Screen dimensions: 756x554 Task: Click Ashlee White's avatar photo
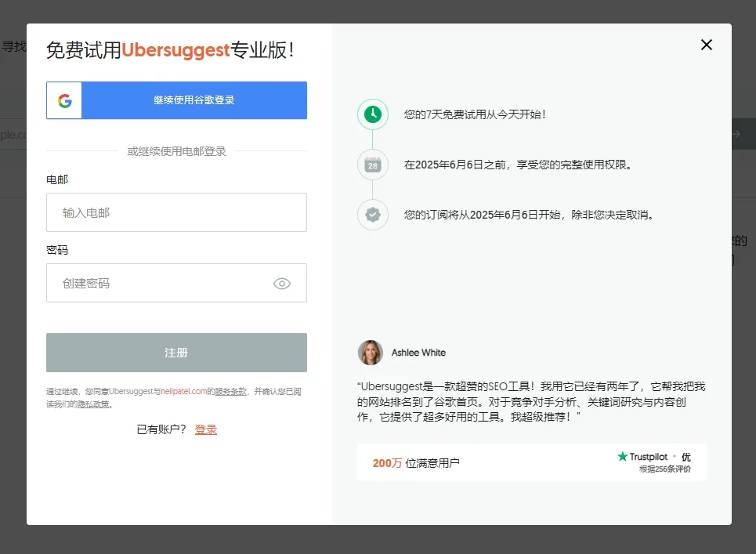point(371,353)
